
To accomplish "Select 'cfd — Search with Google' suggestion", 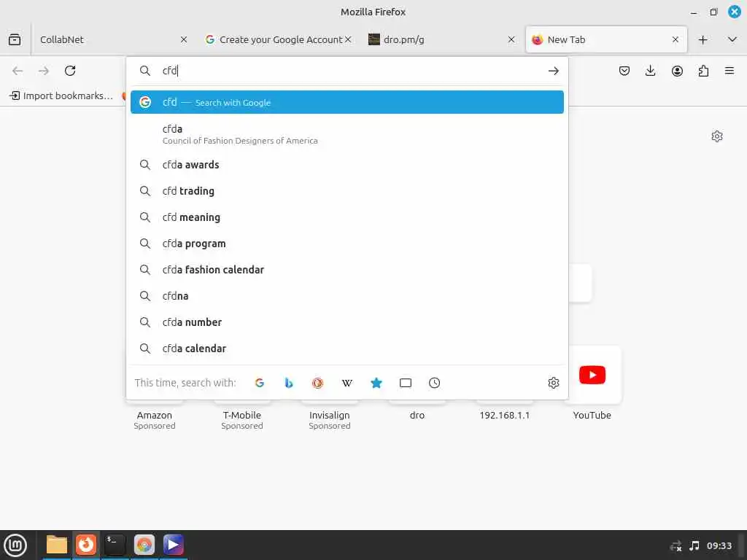I will (x=347, y=102).
